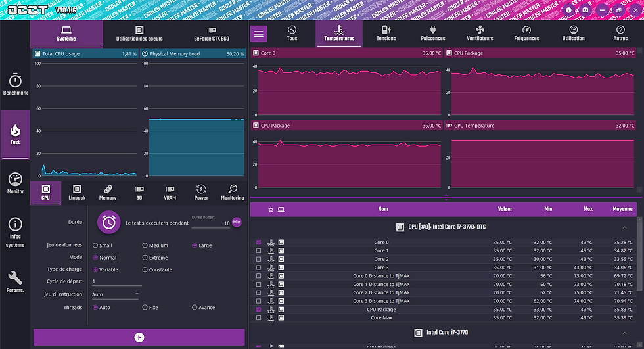Click graph icon in Core 0 row
644x349 pixels.
[x=271, y=243]
